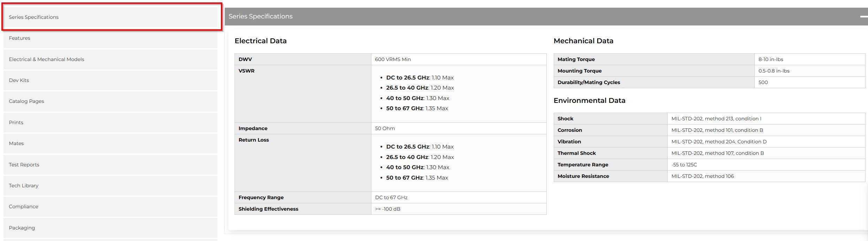868x241 pixels.
Task: Click the Environmental Data heading
Action: (590, 100)
